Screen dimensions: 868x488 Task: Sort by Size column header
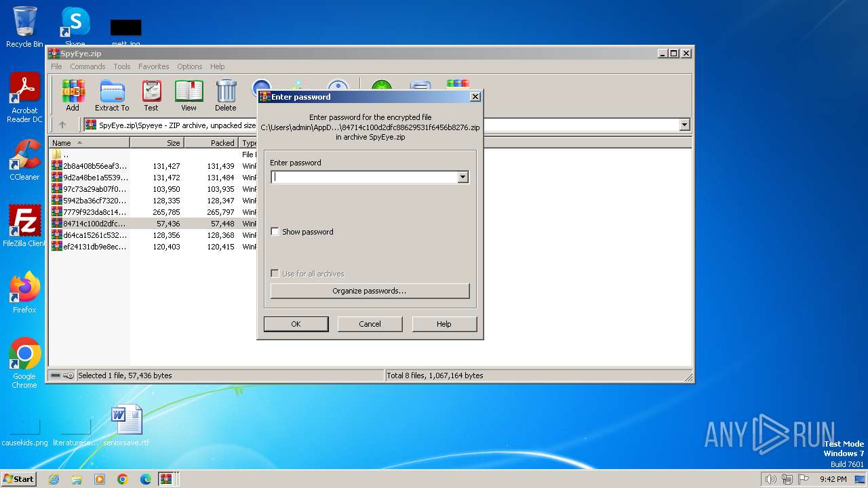click(157, 143)
